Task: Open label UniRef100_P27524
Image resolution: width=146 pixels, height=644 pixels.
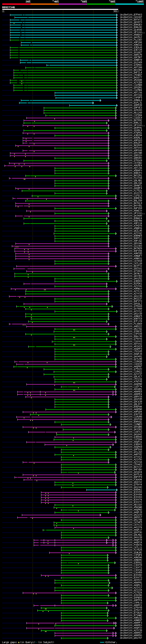Action: point(131,593)
